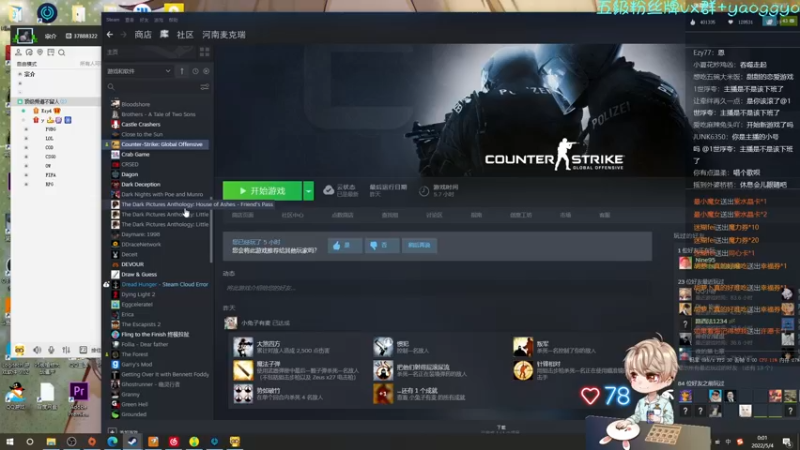Select Dark Deception in the library
Screen dimensions: 800x450
click(141, 184)
